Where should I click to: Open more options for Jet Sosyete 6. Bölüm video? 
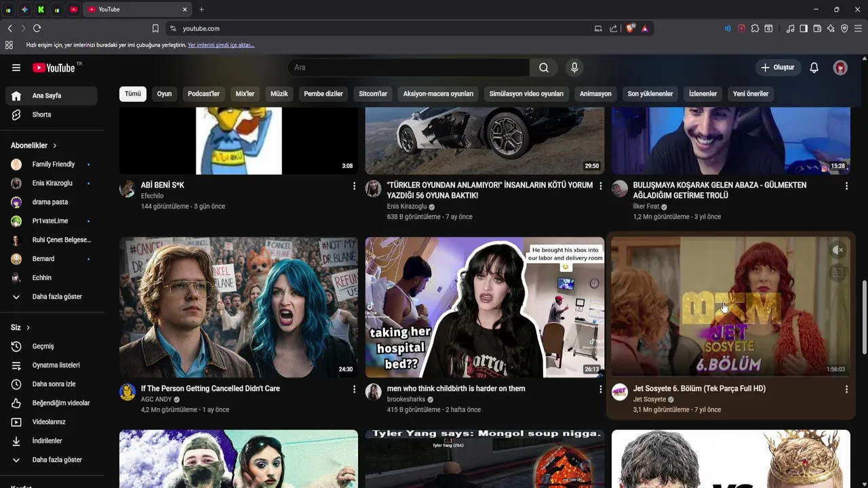point(846,389)
